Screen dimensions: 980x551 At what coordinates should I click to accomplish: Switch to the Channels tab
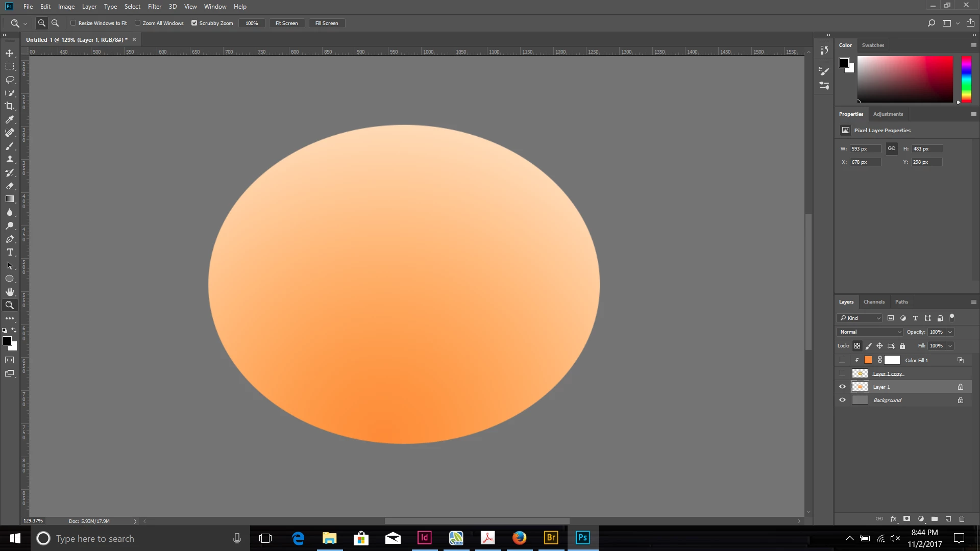pos(874,302)
